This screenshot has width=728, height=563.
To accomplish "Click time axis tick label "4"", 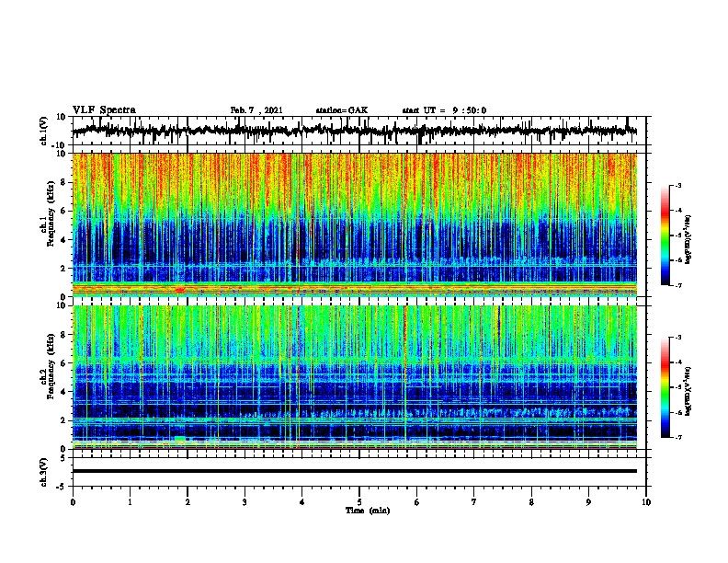I will [301, 502].
